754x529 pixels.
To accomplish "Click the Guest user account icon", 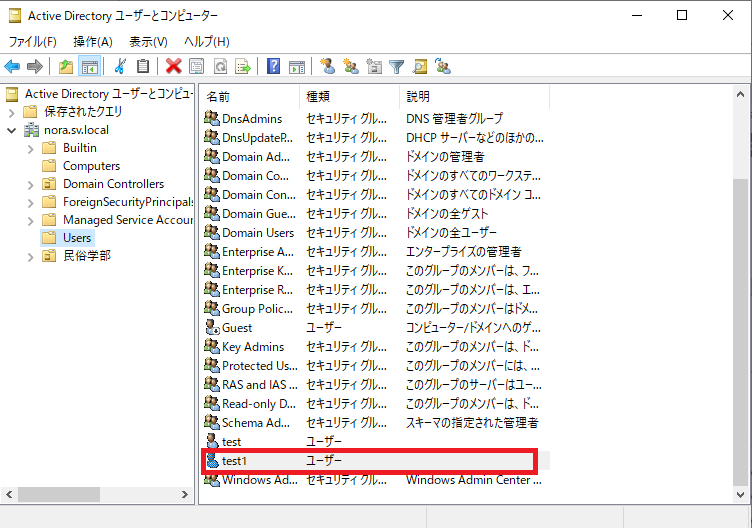I will [x=212, y=327].
